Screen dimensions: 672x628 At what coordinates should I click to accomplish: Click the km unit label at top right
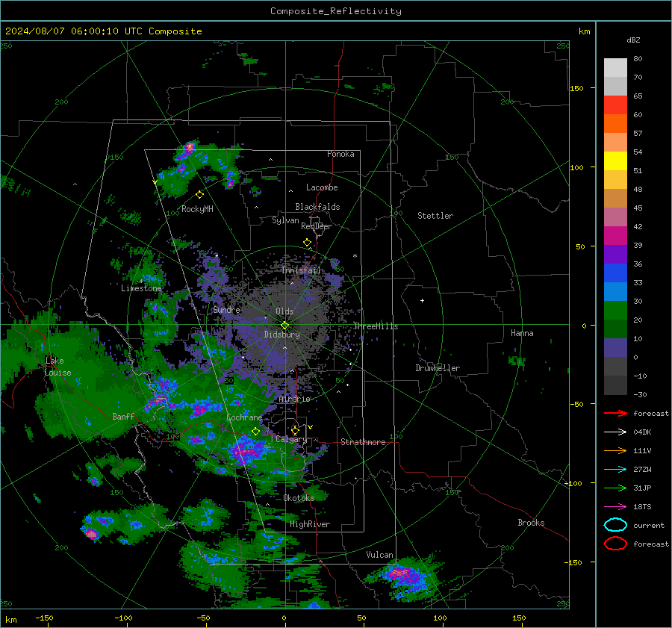(x=584, y=31)
